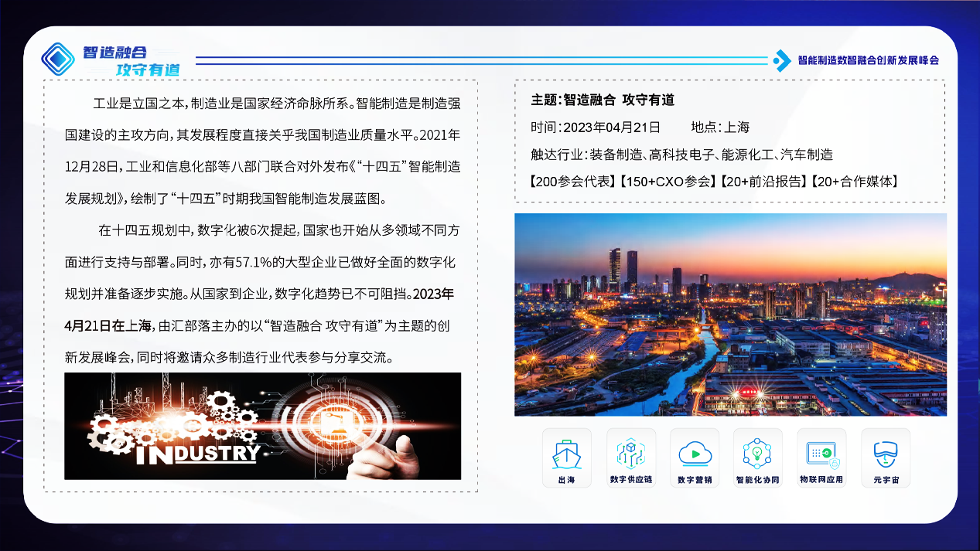
Task: Click the tag 【200参会代表】
Action: [x=574, y=182]
